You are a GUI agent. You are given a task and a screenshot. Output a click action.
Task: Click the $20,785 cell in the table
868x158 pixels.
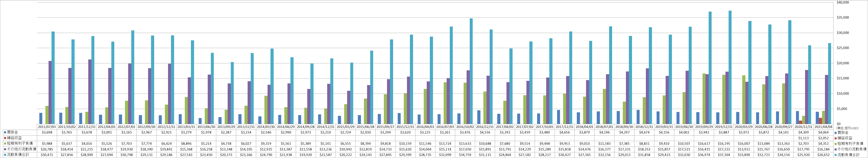click(47, 149)
